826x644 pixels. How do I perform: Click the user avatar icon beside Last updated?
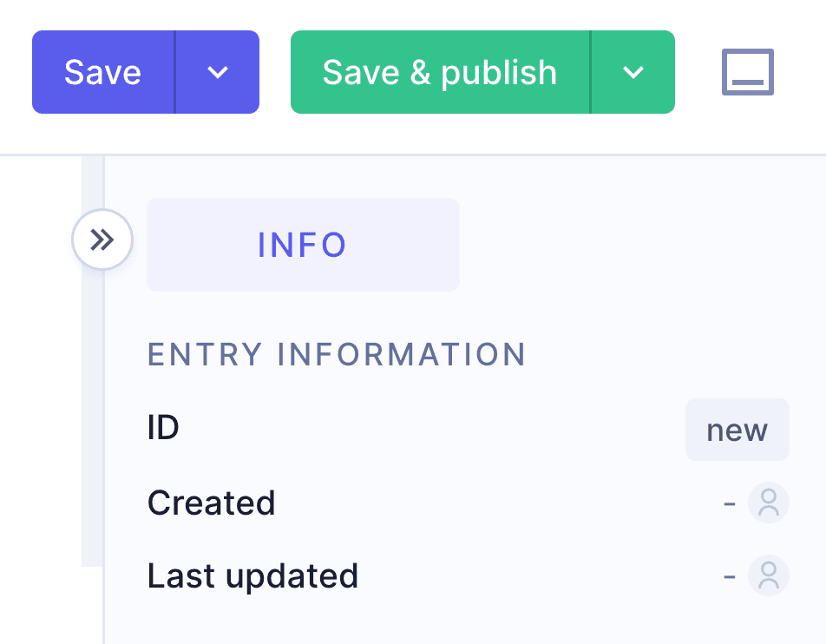[767, 575]
